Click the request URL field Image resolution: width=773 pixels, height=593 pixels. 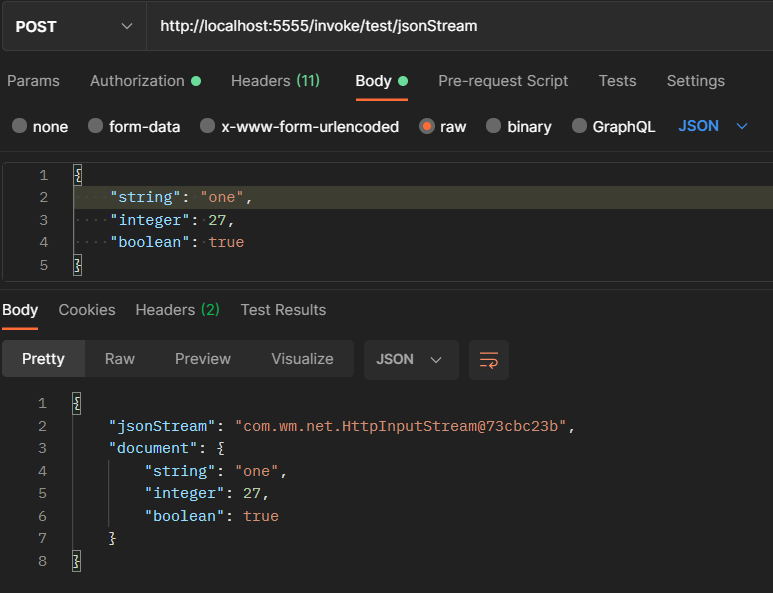point(459,26)
